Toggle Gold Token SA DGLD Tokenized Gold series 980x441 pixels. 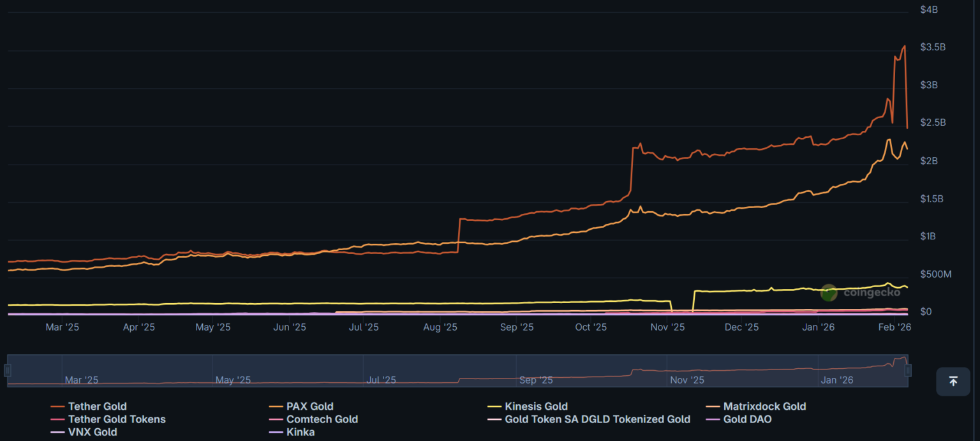pos(589,419)
